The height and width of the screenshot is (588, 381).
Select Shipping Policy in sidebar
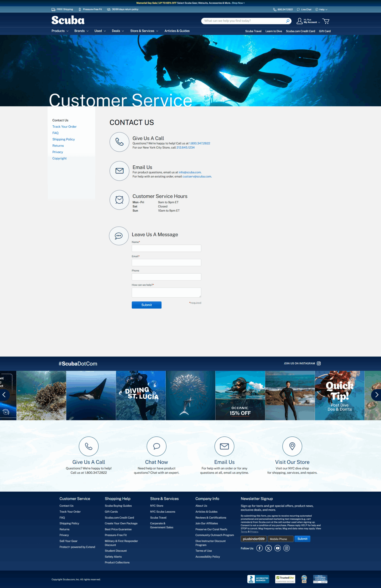tap(64, 139)
